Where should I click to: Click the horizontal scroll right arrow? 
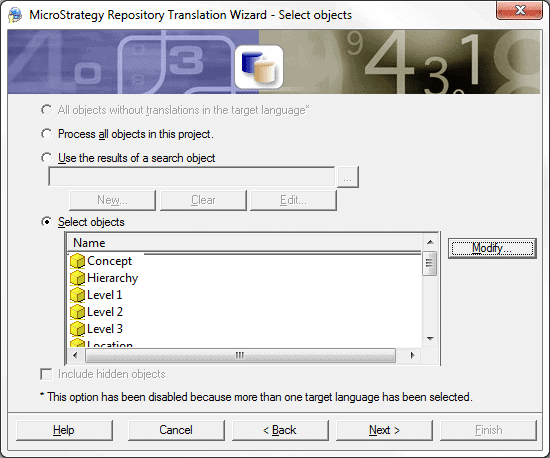[412, 355]
